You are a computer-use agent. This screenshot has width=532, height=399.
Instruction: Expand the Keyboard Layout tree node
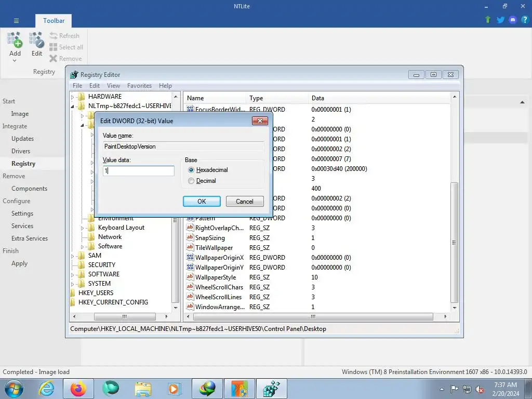click(x=82, y=228)
